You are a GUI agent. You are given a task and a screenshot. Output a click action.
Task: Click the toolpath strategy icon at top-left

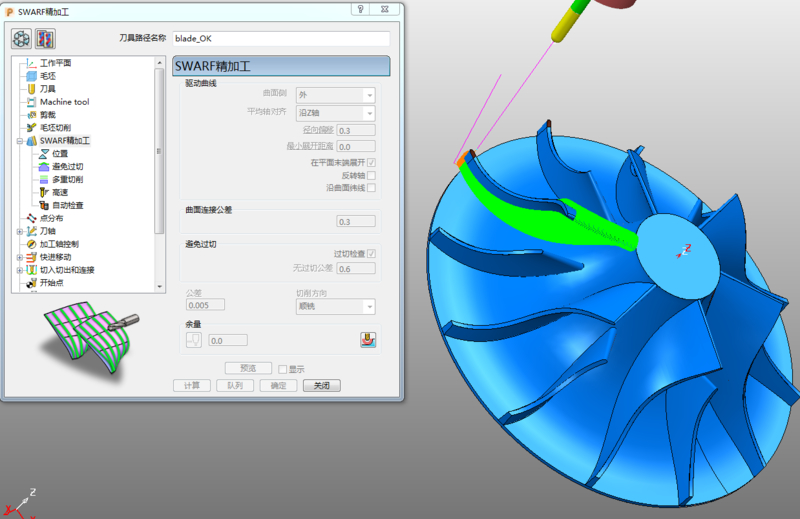[21, 39]
